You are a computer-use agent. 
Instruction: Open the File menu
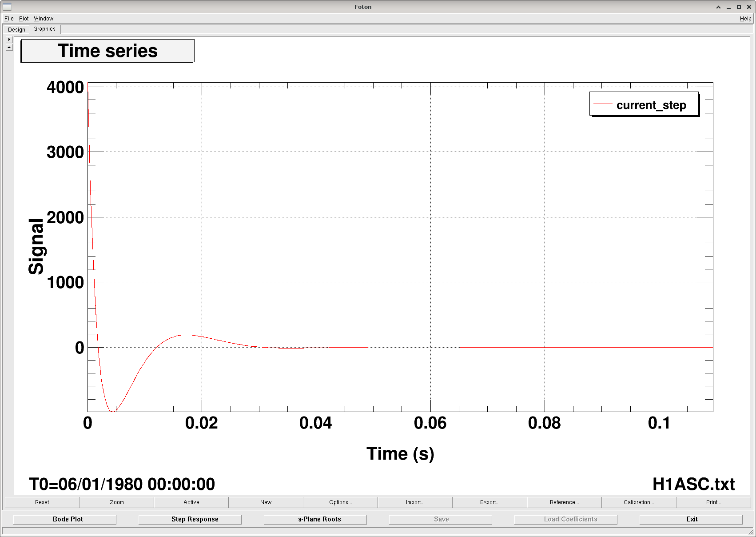[9, 19]
